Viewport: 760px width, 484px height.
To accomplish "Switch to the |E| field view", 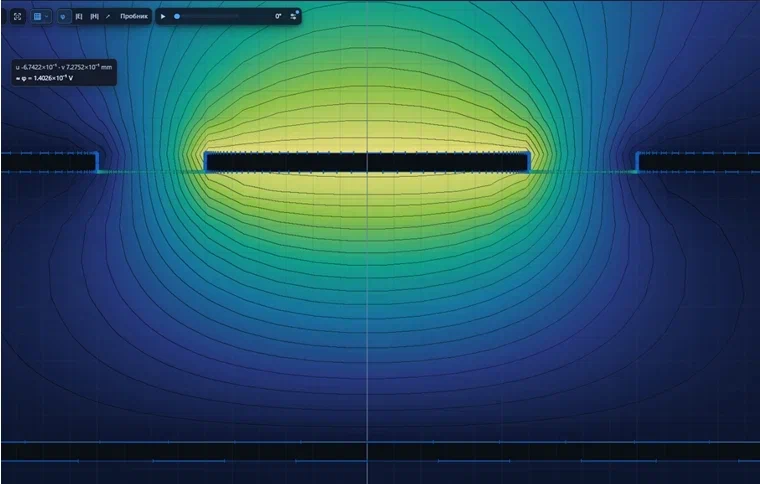I will [x=79, y=16].
